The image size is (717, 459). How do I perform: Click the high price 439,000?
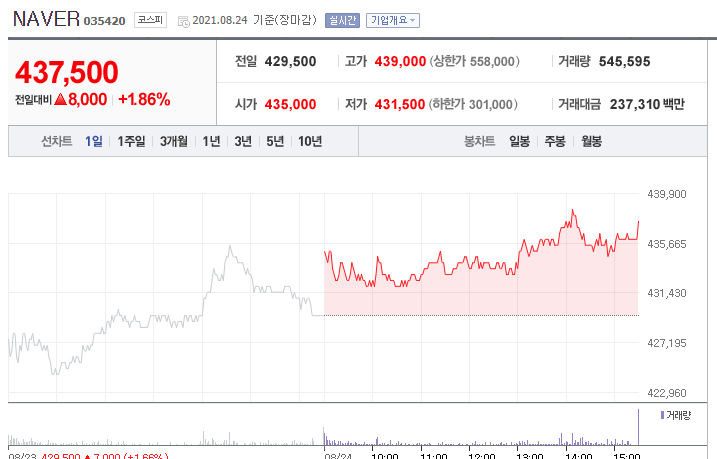(400, 61)
